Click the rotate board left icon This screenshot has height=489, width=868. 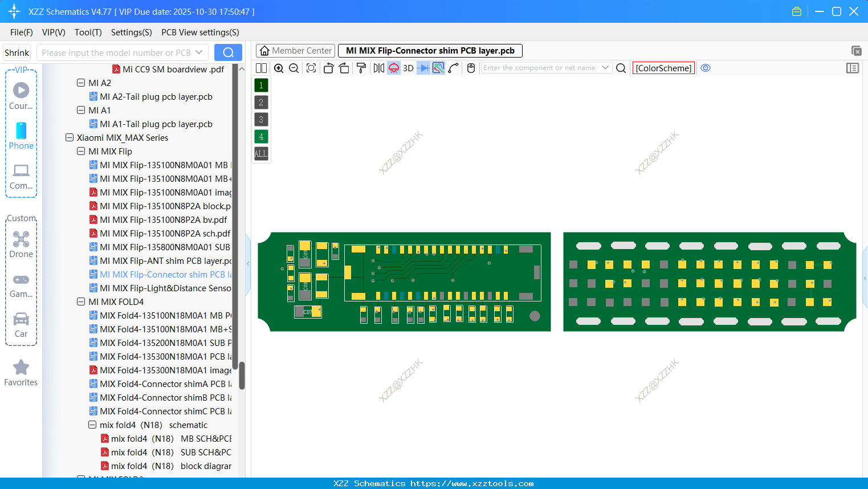[x=329, y=68]
